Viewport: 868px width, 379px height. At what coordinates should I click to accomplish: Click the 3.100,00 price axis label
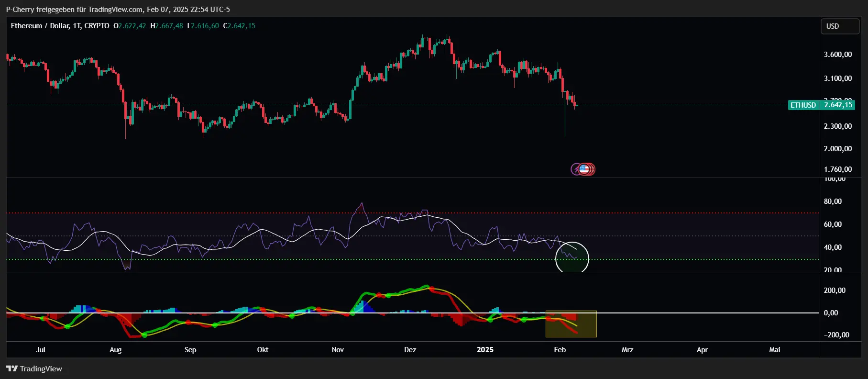click(x=837, y=78)
